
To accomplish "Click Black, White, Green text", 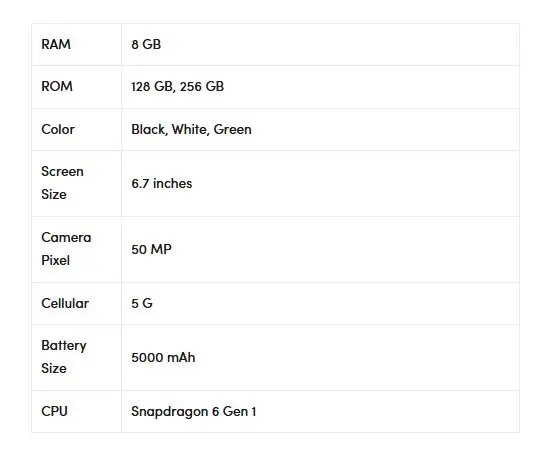I will click(x=192, y=129).
